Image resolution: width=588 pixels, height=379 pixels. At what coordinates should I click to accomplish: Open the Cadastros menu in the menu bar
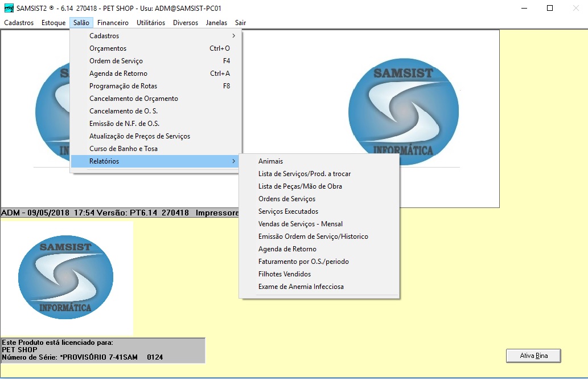tap(19, 23)
